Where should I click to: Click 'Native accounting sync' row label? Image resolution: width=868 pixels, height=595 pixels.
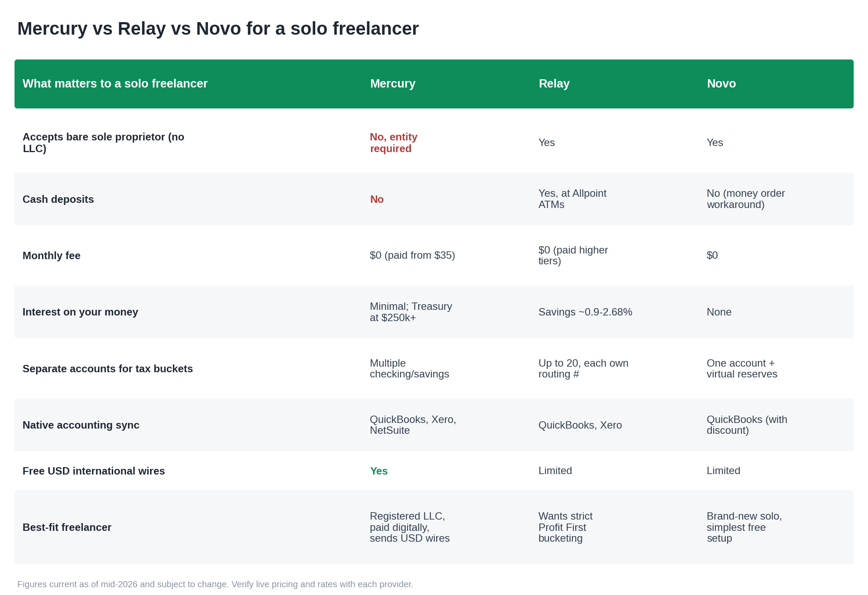(81, 425)
